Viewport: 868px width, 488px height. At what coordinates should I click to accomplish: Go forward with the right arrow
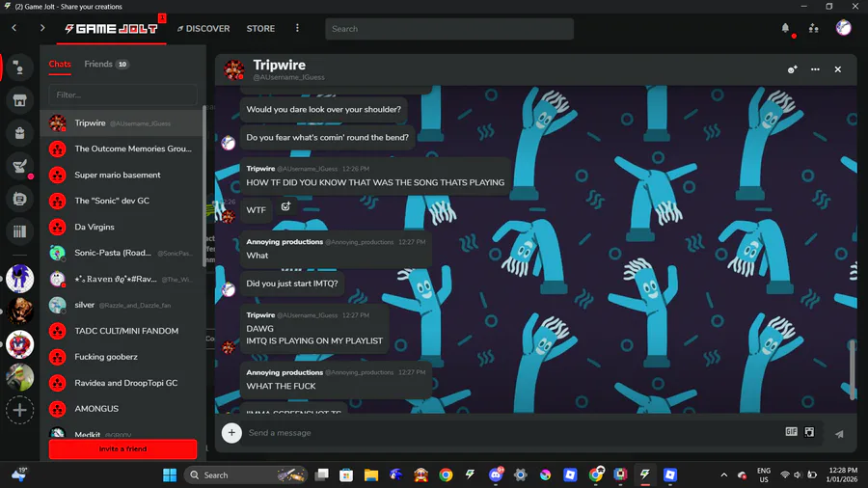tap(42, 28)
